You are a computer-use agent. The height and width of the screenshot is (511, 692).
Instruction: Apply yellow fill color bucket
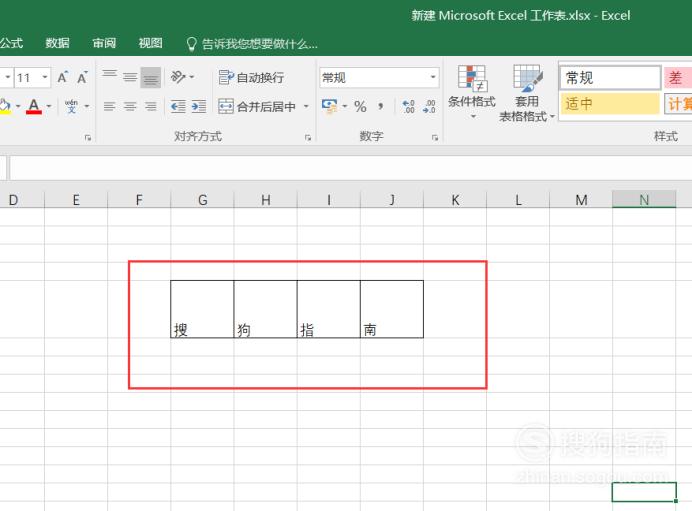coord(4,106)
